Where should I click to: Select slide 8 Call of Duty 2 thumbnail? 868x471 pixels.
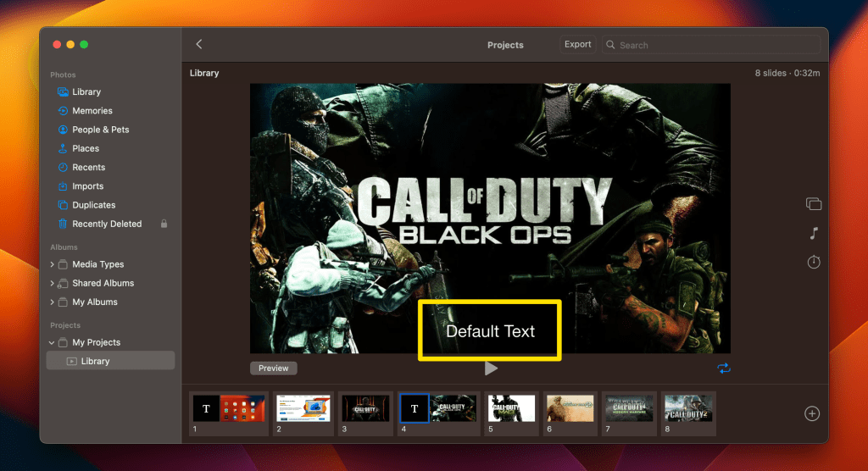point(688,408)
